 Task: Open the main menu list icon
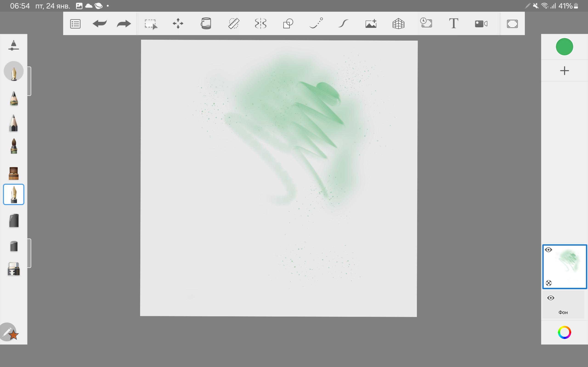(x=75, y=24)
